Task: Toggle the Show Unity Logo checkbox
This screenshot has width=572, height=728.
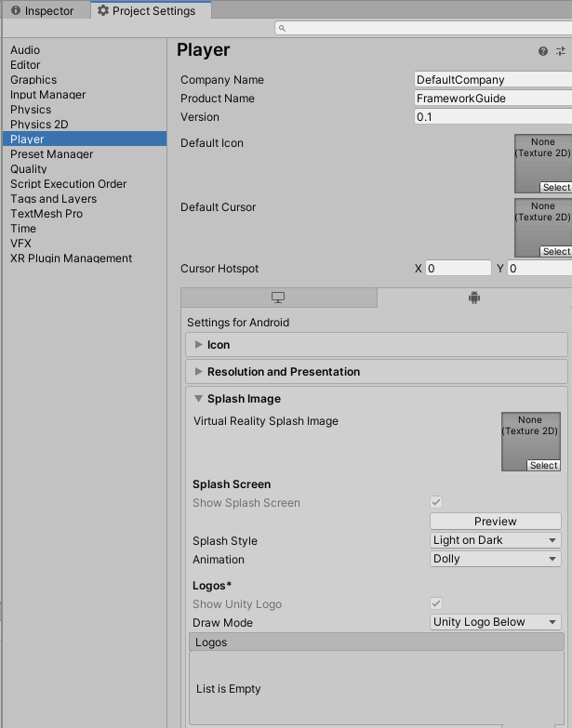Action: tap(436, 603)
